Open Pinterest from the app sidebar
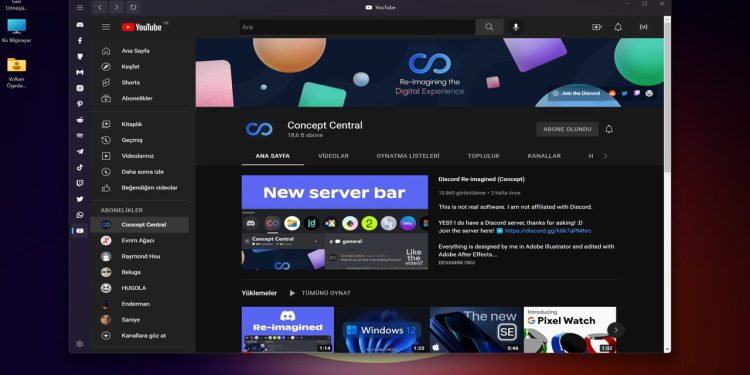The height and width of the screenshot is (375, 750). (x=80, y=104)
